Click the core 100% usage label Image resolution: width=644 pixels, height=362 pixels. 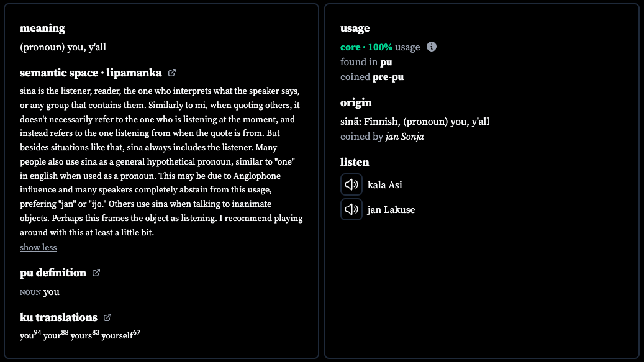380,47
